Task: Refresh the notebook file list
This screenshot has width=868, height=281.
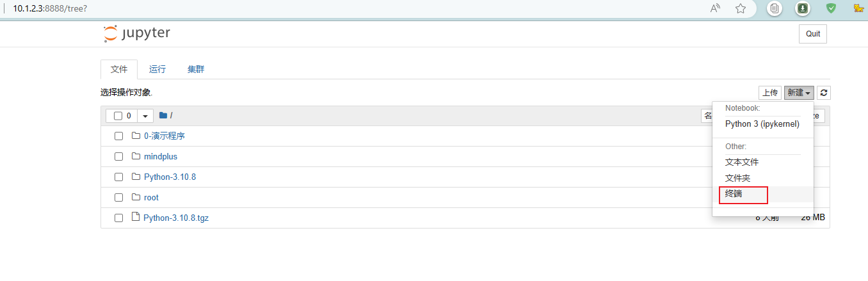Action: (x=824, y=93)
